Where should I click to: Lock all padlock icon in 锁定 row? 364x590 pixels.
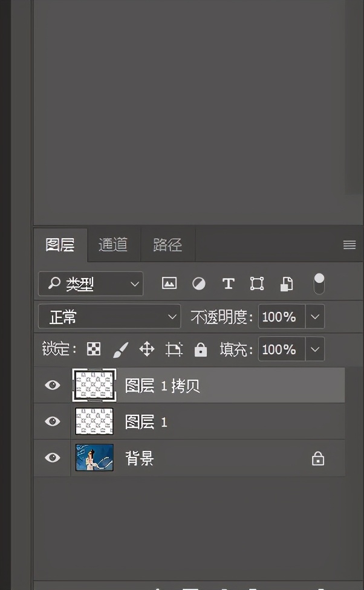pyautogui.click(x=201, y=349)
